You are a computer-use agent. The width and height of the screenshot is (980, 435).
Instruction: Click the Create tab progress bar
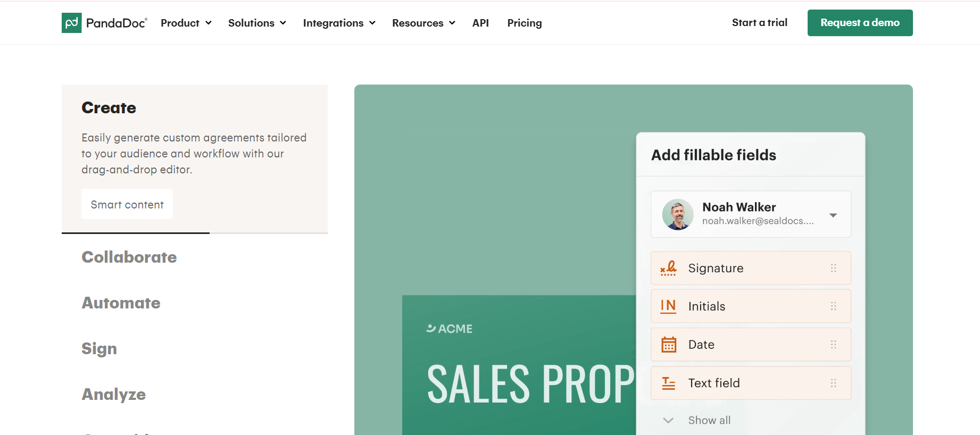(195, 233)
